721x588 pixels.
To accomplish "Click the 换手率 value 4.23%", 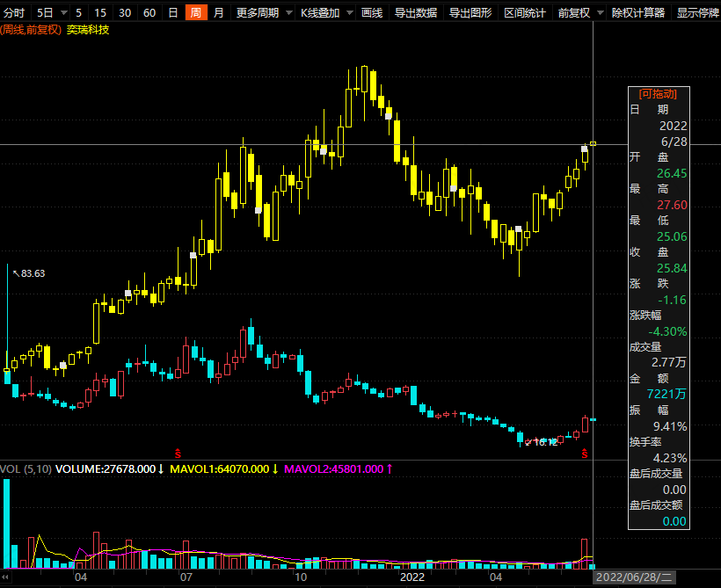I will tap(670, 458).
